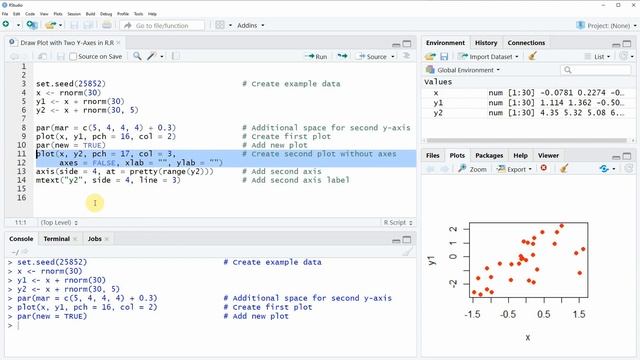Open the Global Environment dropdown
This screenshot has width=640, height=360.
pyautogui.click(x=462, y=70)
